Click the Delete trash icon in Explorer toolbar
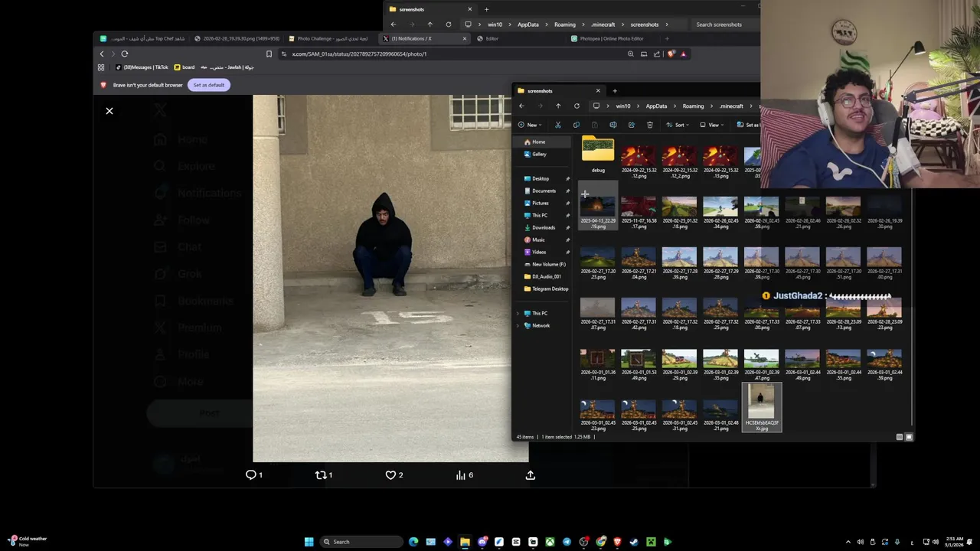 pos(649,125)
